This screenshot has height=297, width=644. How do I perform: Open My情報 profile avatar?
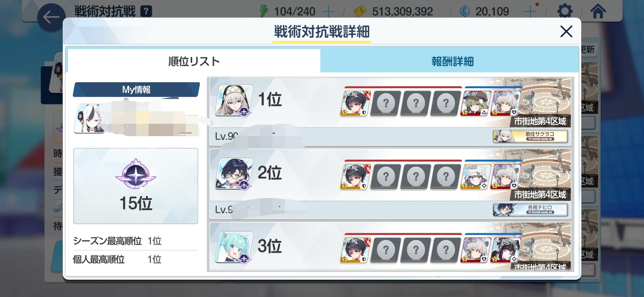[90, 119]
